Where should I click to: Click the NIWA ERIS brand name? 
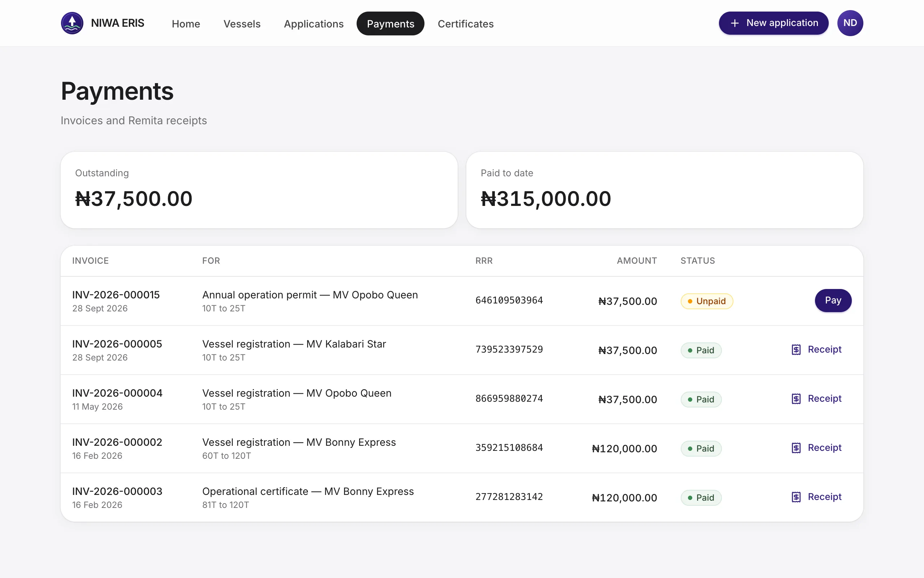[x=118, y=23]
